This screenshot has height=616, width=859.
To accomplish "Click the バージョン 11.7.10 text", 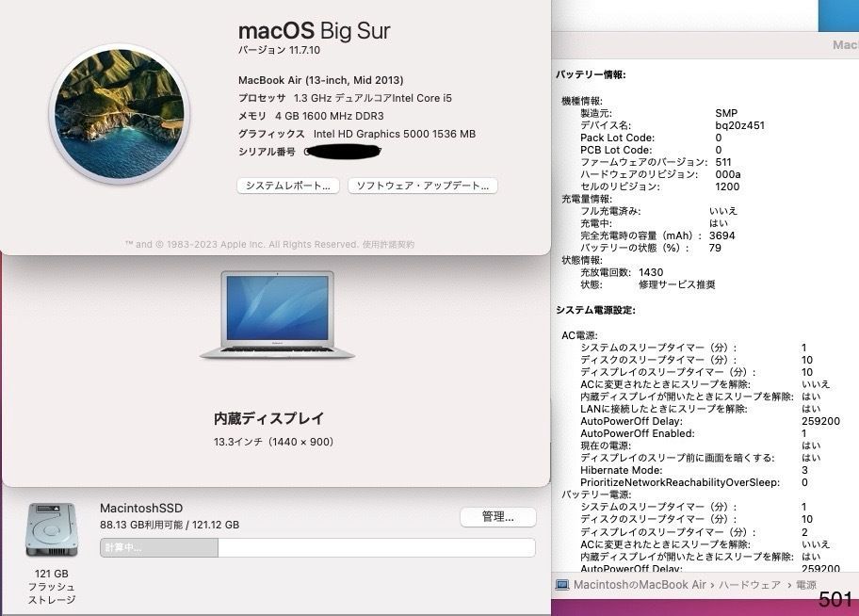I will tap(279, 50).
